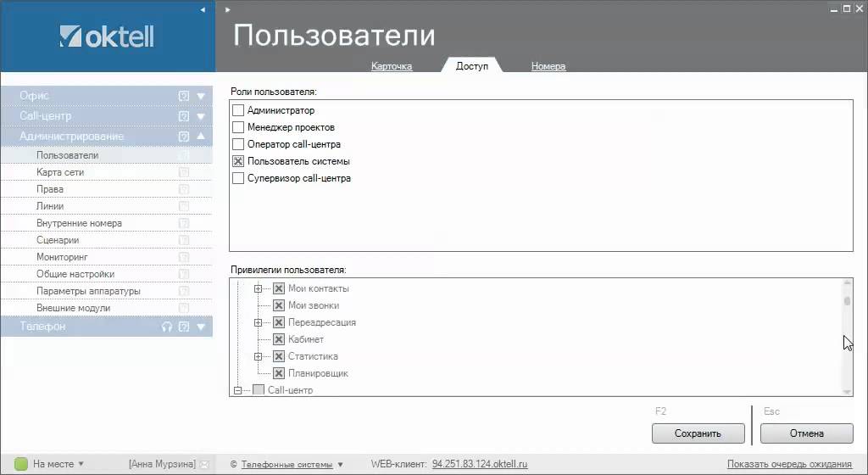This screenshot has height=475, width=868.
Task: Open the Телефонные системы link
Action: click(287, 465)
